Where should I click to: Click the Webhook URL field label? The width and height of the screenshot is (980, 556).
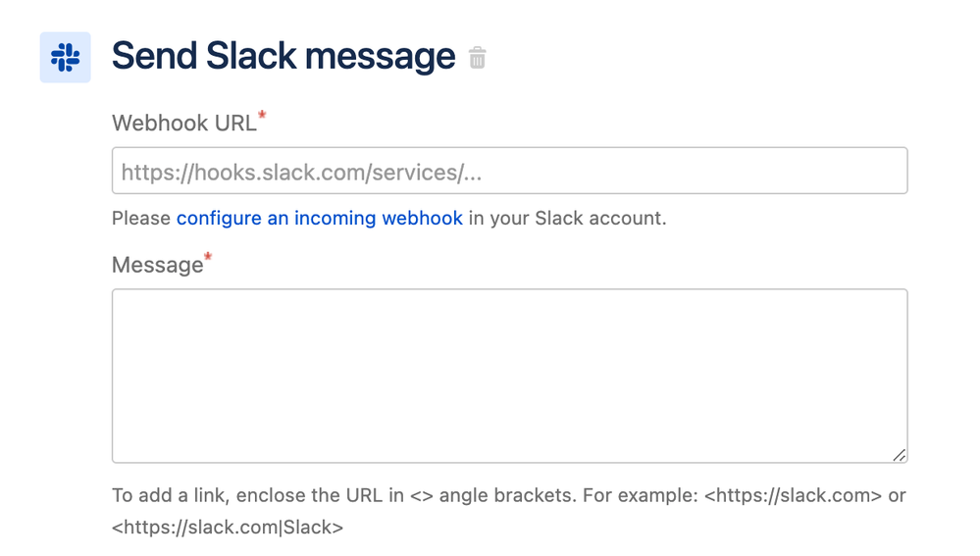point(184,124)
